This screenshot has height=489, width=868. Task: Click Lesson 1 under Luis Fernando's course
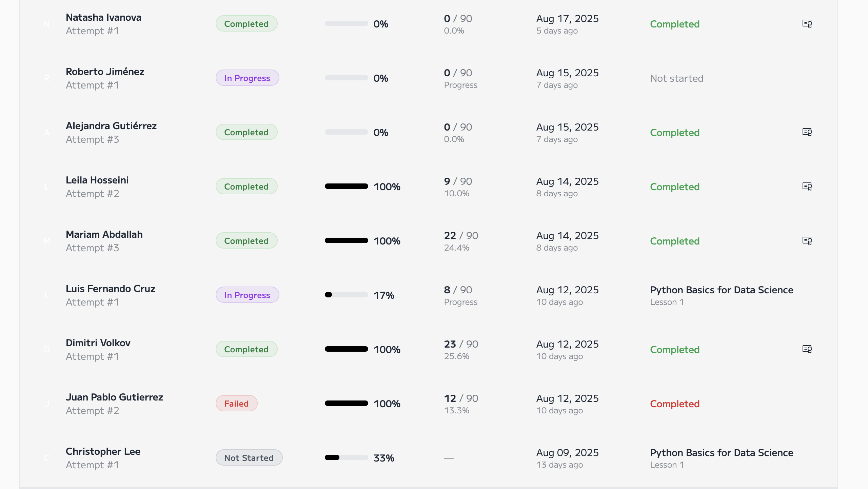(667, 302)
